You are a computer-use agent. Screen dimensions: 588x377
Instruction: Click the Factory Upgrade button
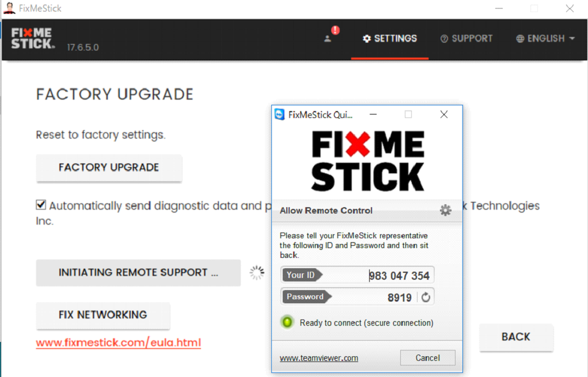109,167
